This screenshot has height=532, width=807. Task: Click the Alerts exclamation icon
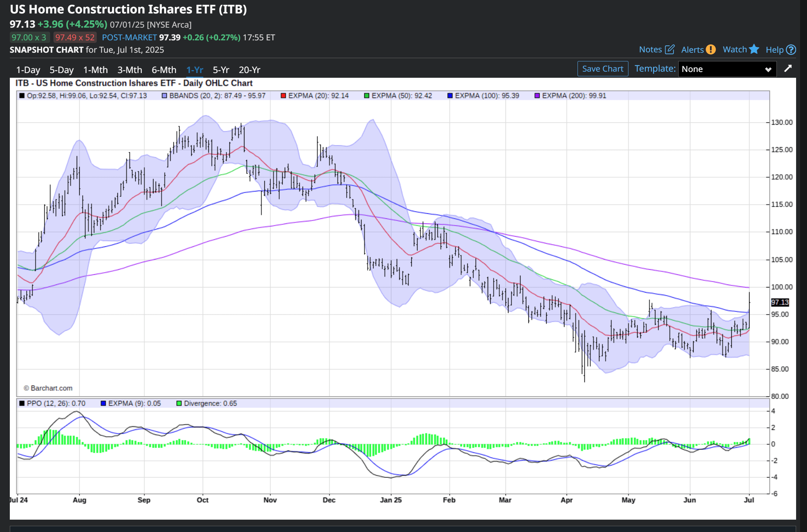pos(711,49)
